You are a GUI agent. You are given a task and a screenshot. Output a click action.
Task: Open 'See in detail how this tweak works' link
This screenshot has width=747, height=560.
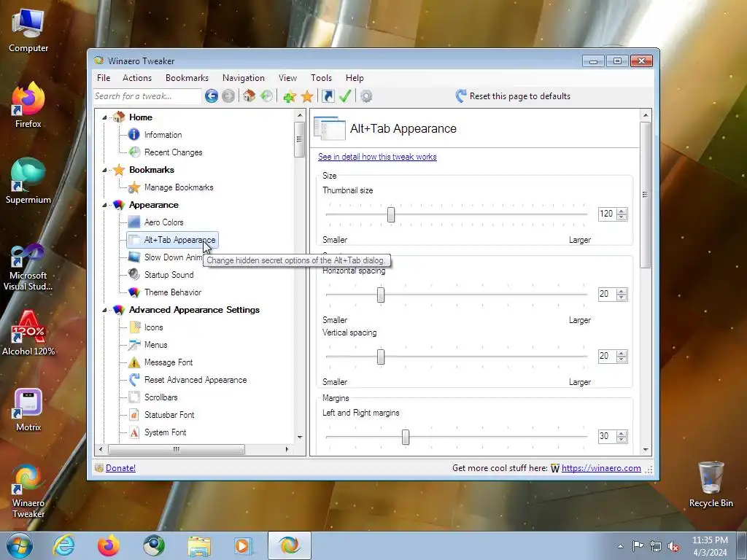tap(377, 157)
